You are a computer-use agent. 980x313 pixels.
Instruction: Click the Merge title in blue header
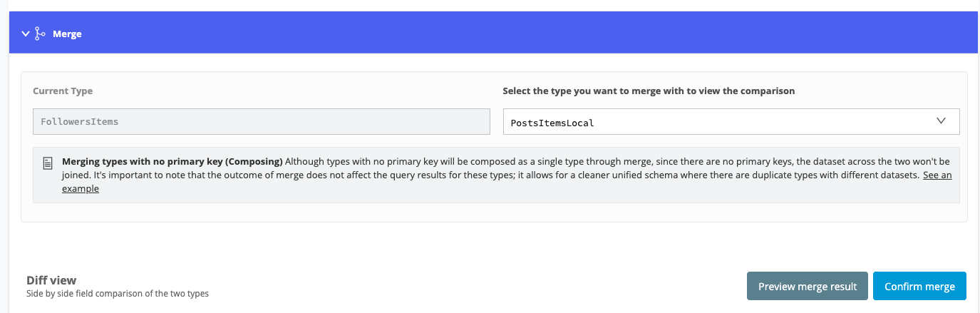[67, 34]
